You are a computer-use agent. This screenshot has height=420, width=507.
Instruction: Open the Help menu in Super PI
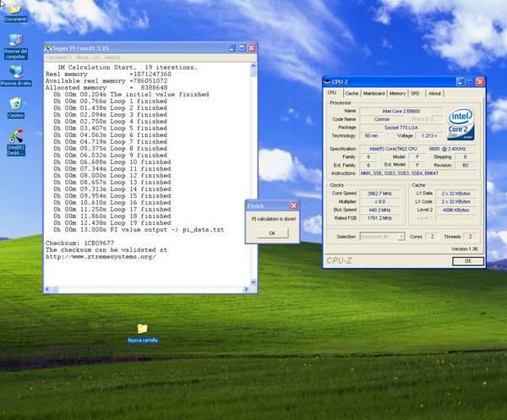[110, 57]
